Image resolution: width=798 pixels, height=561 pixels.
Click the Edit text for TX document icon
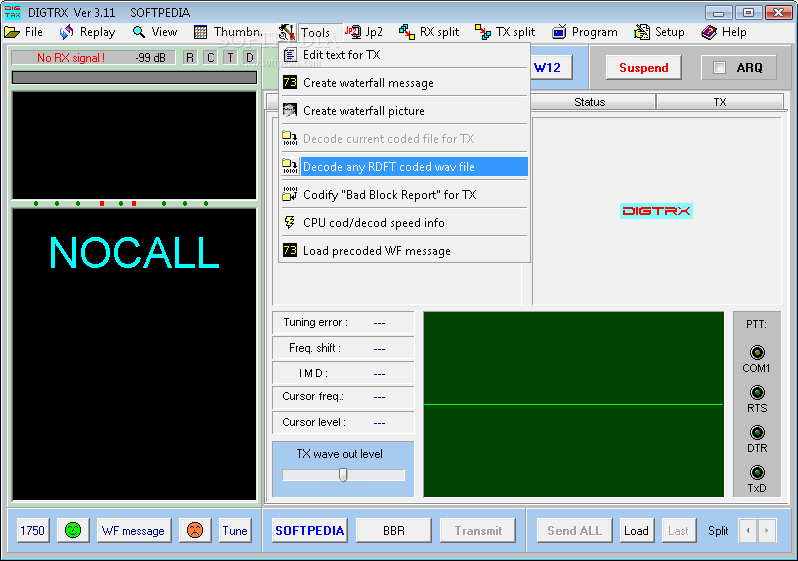click(290, 54)
